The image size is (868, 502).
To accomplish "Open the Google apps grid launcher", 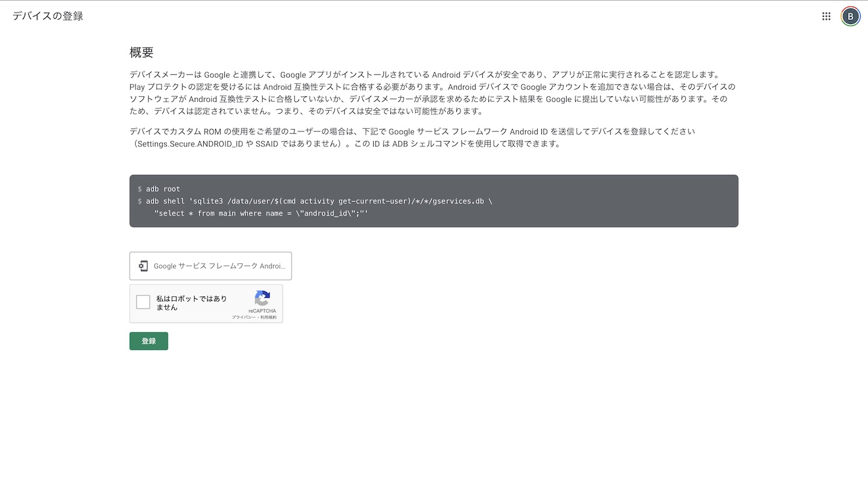I will click(x=826, y=16).
